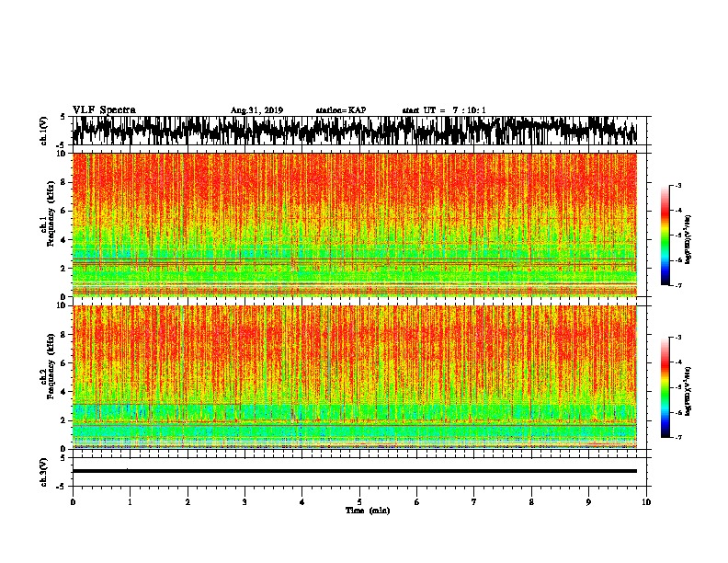The height and width of the screenshot is (563, 728).
Task: Click time axis tick label "0"
Action: pos(73,502)
